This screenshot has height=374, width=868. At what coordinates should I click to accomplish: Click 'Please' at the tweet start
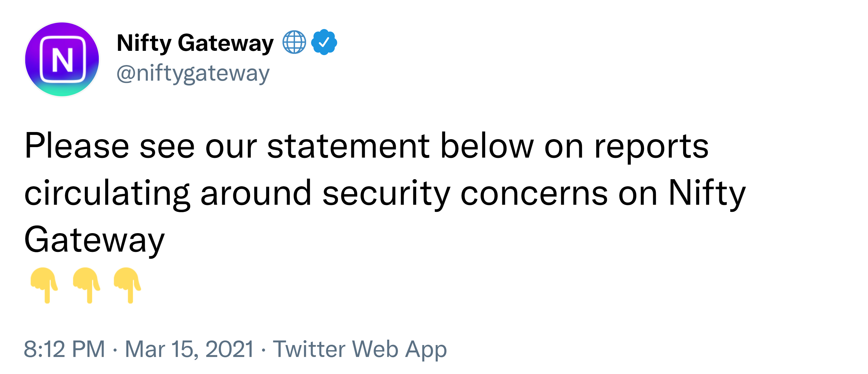[77, 146]
